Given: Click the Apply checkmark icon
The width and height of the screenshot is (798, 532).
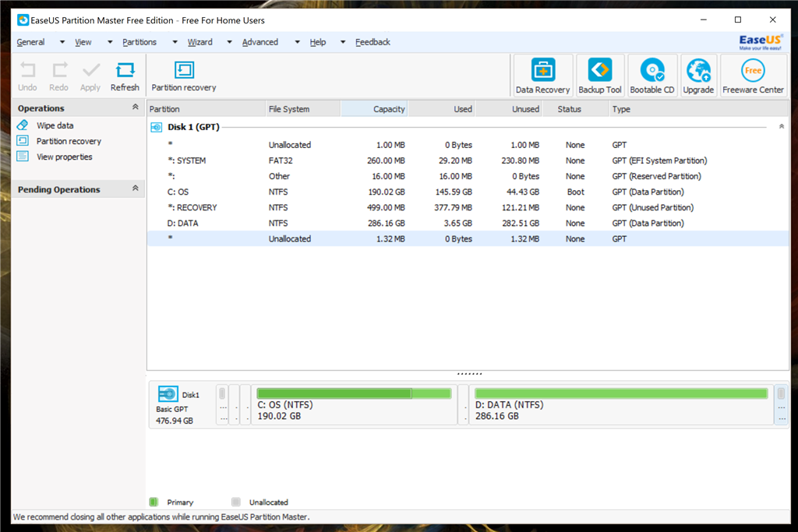Looking at the screenshot, I should coord(91,69).
